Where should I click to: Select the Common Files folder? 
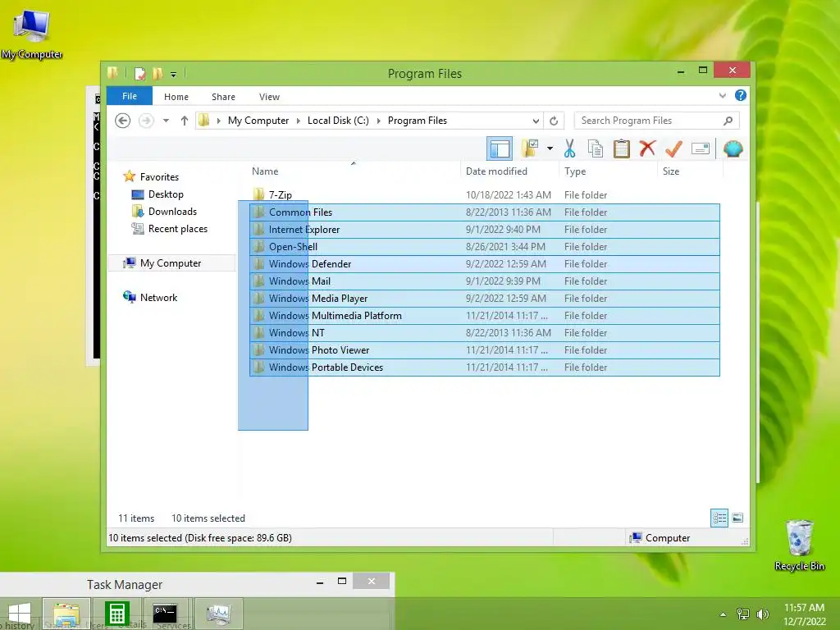tap(485, 212)
